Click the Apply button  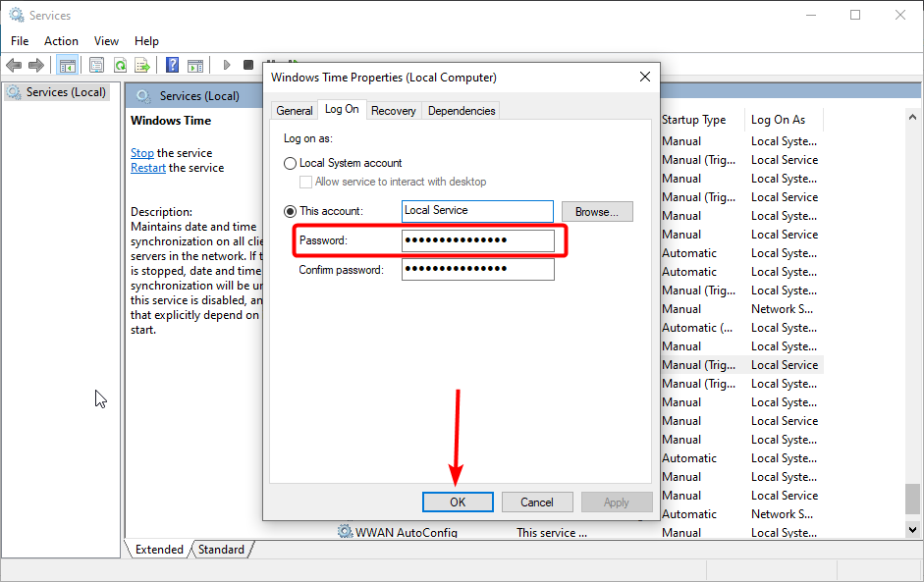coord(617,502)
